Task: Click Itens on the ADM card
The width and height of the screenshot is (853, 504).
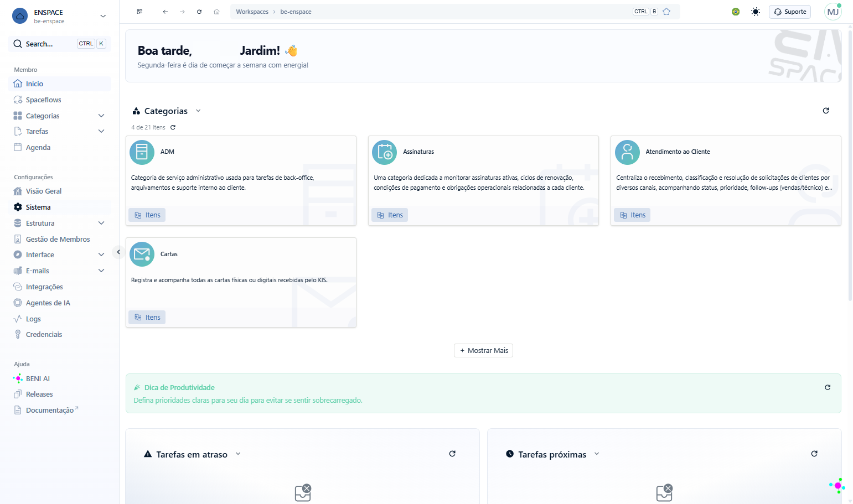Action: (147, 215)
